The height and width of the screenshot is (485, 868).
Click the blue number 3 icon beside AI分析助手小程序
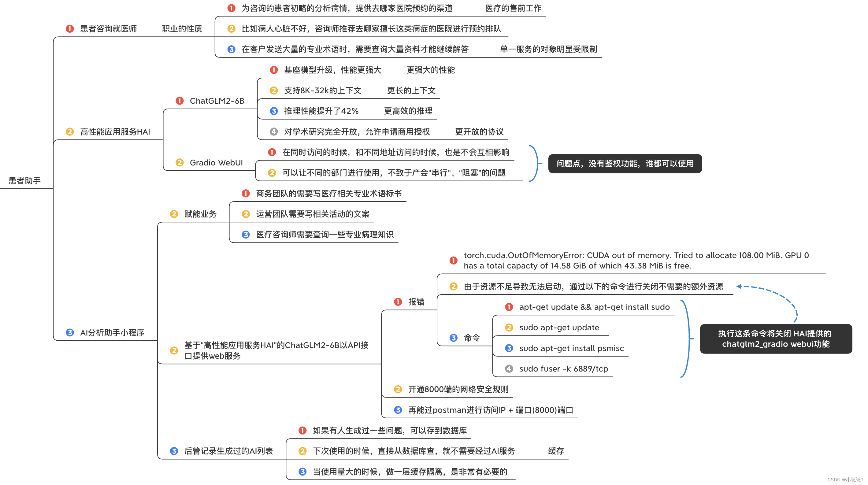coord(70,333)
